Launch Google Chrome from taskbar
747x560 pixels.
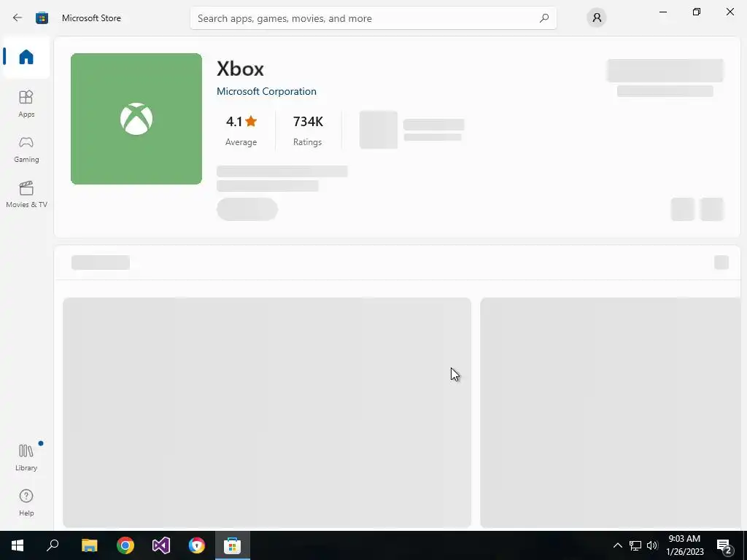point(125,545)
